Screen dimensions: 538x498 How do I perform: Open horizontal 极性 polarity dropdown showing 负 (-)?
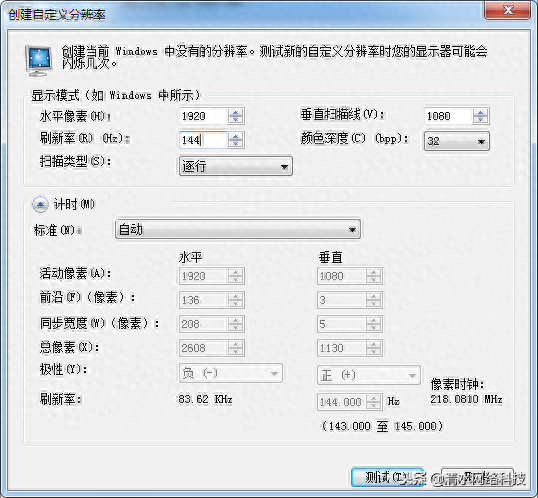[231, 373]
